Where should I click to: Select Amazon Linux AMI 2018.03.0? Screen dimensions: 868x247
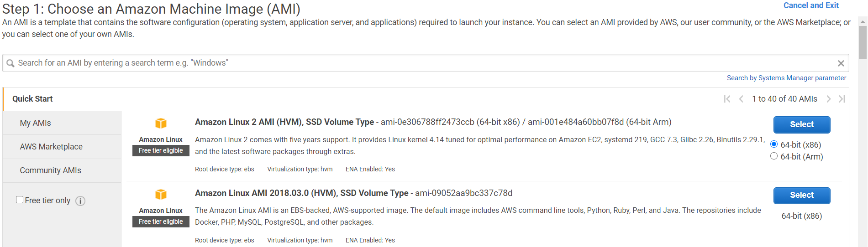coord(802,195)
